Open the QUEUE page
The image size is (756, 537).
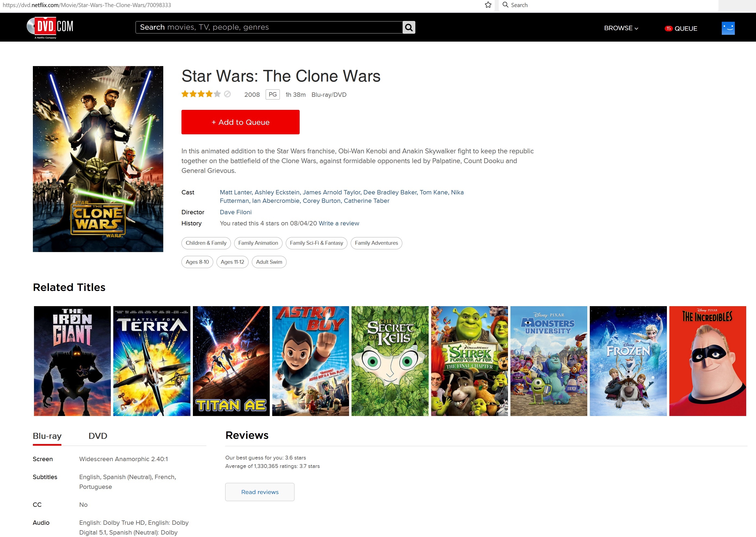686,29
